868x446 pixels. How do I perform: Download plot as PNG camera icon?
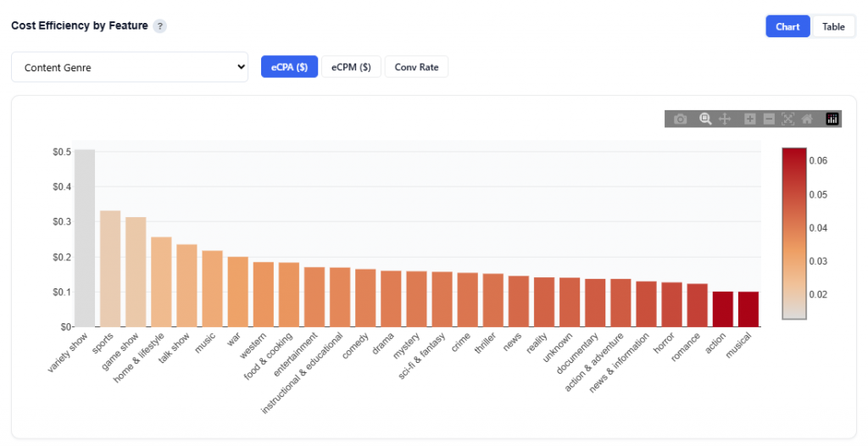[x=680, y=120]
